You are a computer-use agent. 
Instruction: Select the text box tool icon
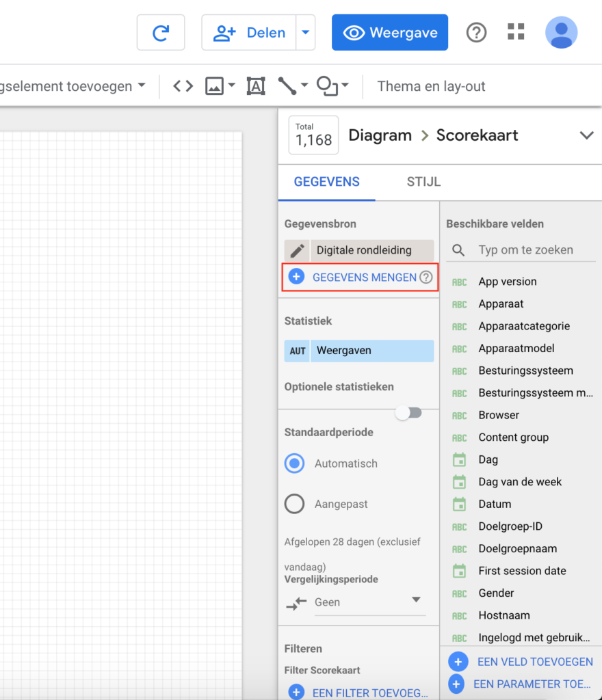[256, 86]
